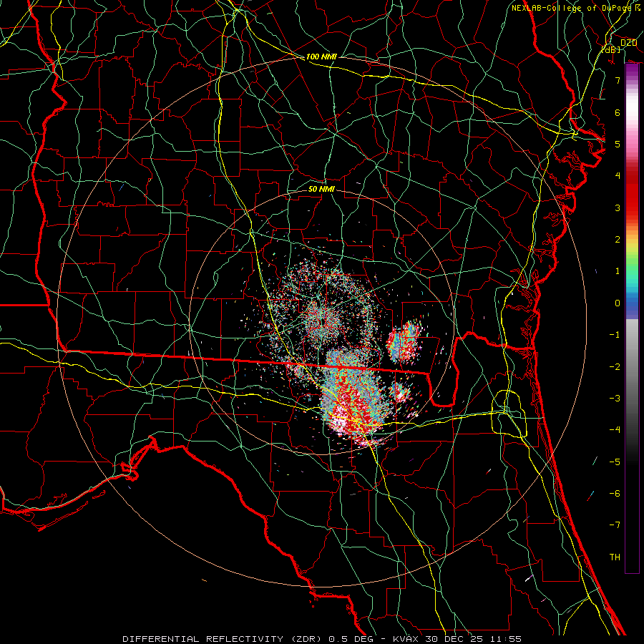The image size is (644, 644).
Task: Click the '[dB]' units label
Action: pos(611,49)
